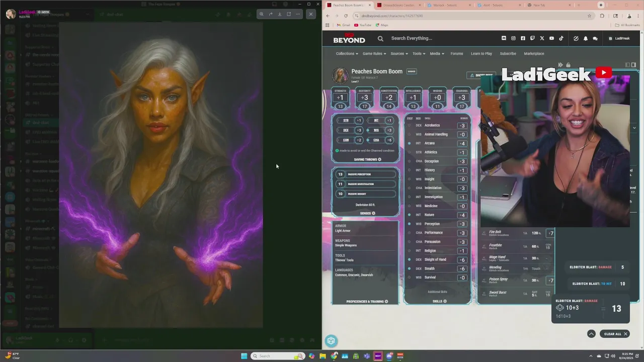Roll the Sleight of Hand bonus
The image size is (644, 362).
462,259
